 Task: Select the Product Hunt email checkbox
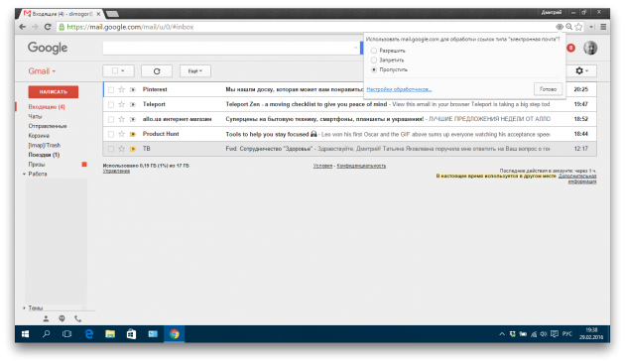pyautogui.click(x=111, y=134)
